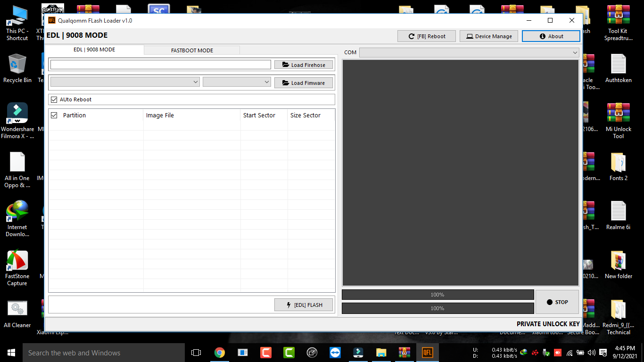The image size is (644, 362).
Task: Select the Mi Unlock Tool desktop icon
Action: tap(618, 121)
